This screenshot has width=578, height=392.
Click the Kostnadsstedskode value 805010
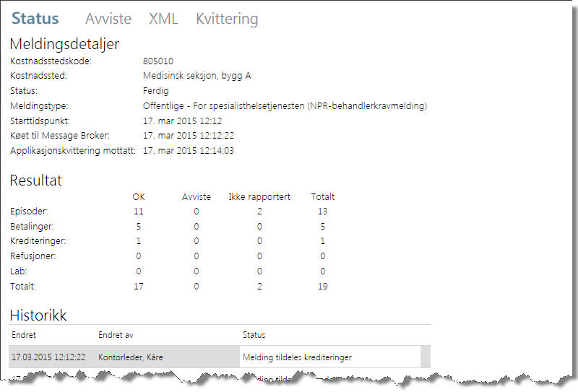click(x=158, y=61)
